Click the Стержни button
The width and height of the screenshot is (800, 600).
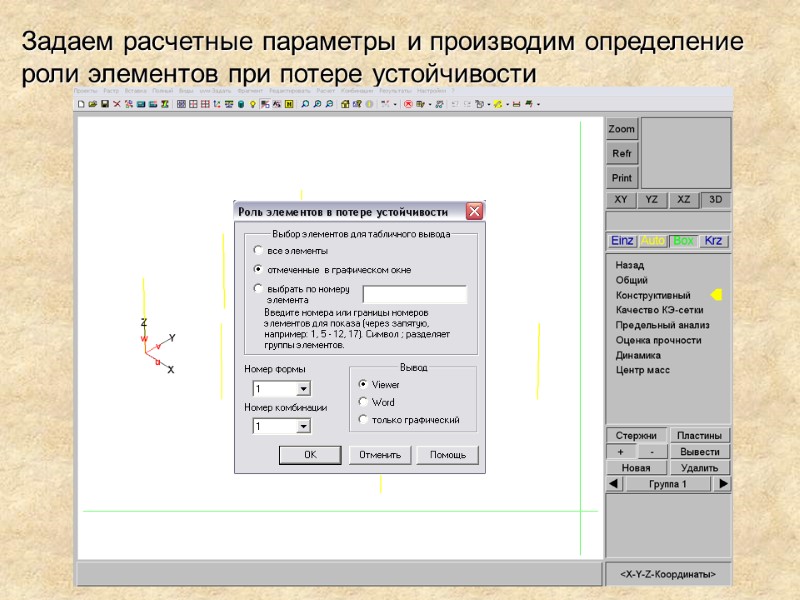pyautogui.click(x=636, y=435)
